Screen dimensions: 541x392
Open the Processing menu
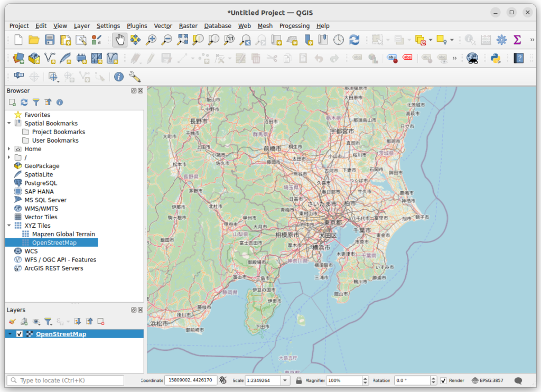pos(294,25)
